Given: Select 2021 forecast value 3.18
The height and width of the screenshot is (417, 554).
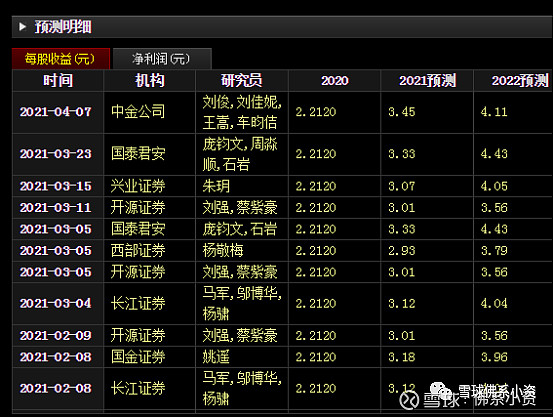Looking at the screenshot, I should point(401,357).
